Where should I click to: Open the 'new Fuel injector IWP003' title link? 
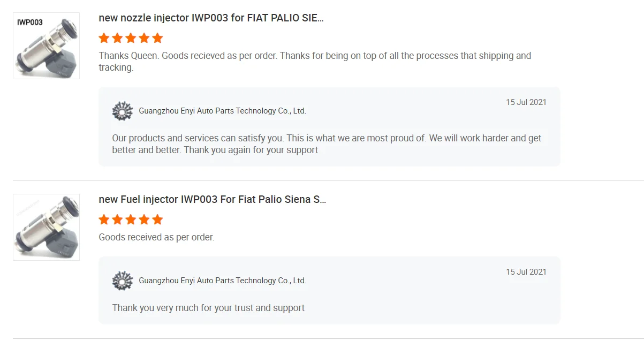(x=212, y=199)
